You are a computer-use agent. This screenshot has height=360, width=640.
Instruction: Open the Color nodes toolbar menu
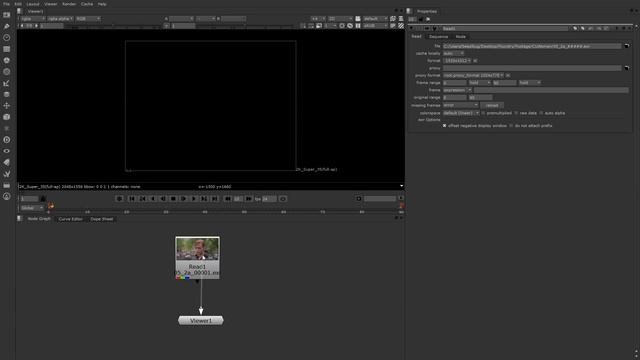click(7, 60)
